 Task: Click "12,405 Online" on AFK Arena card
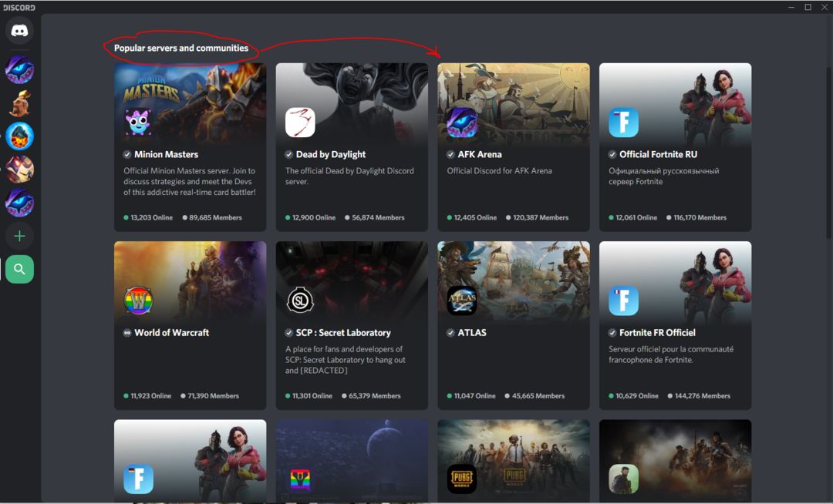coord(475,217)
